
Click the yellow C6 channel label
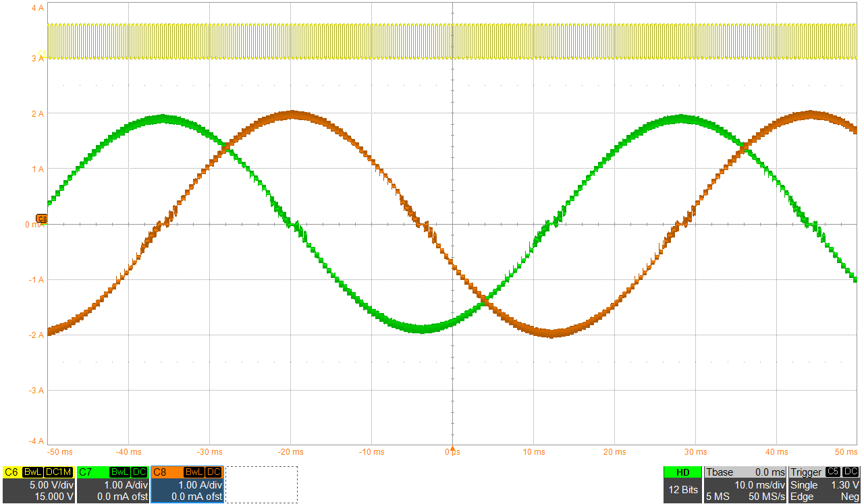(11, 472)
